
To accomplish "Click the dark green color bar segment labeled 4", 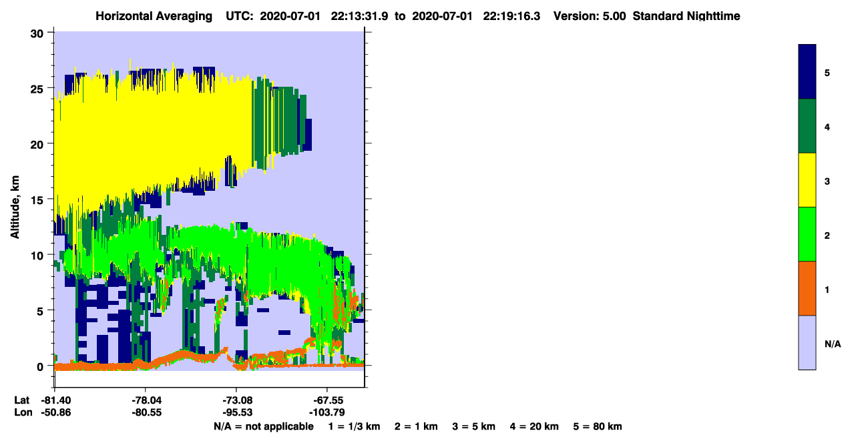I will point(807,126).
